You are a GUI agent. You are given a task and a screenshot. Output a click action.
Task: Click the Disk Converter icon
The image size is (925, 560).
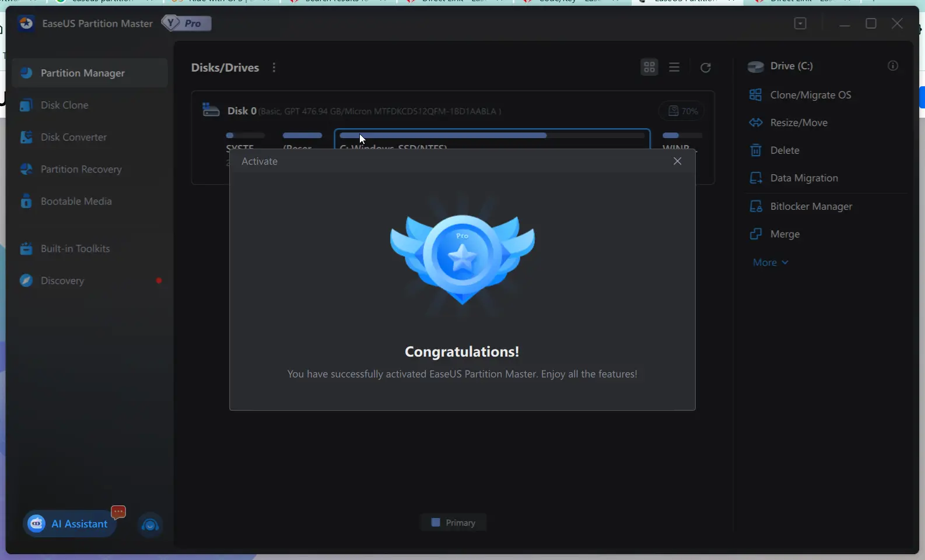[x=26, y=137]
